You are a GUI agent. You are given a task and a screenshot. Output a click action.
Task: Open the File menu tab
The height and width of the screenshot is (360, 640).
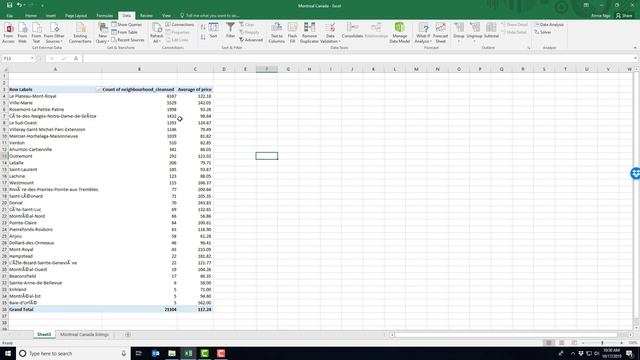point(9,16)
